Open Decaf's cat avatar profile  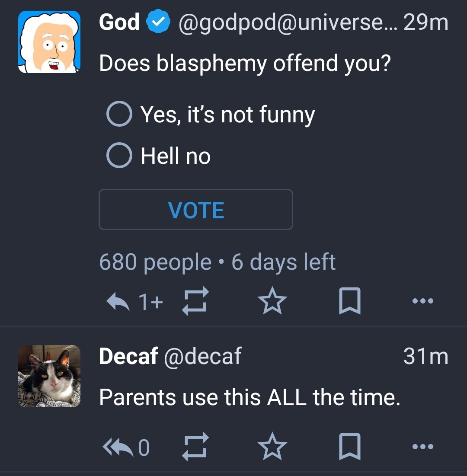pyautogui.click(x=49, y=376)
